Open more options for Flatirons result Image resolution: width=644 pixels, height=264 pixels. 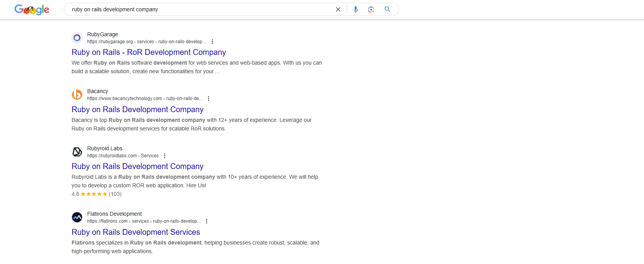click(x=207, y=221)
